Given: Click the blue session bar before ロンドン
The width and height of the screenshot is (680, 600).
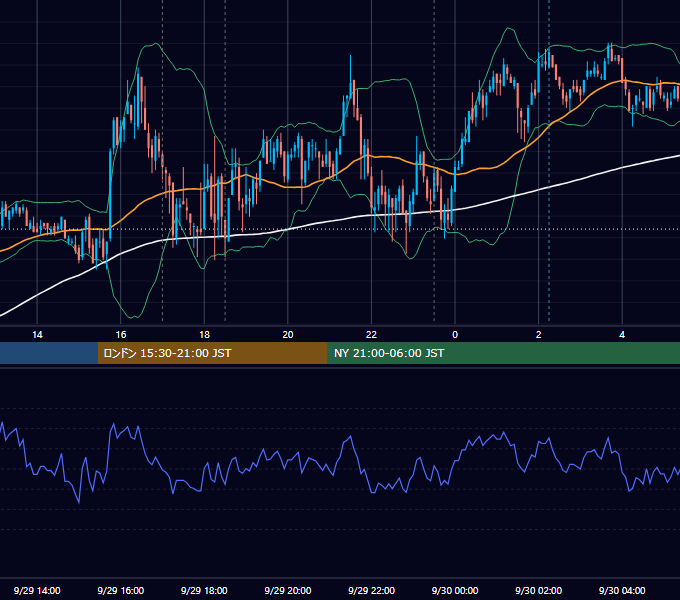Looking at the screenshot, I should [x=49, y=353].
